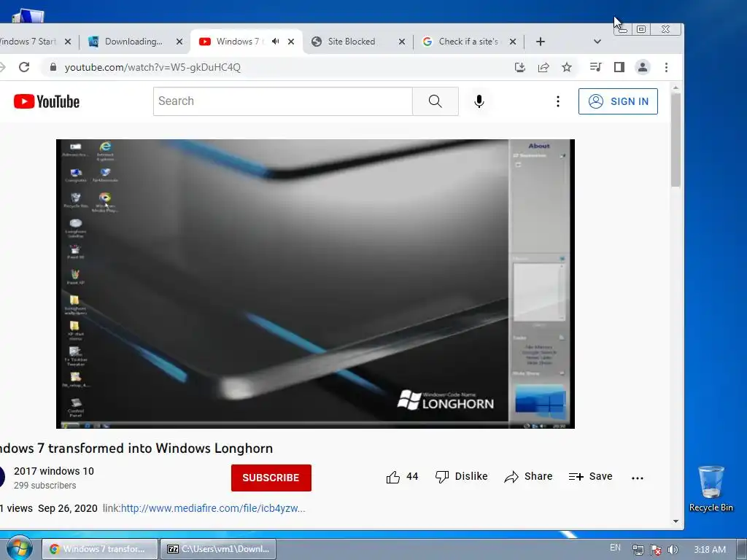Click the Action Center flag icon

[656, 550]
